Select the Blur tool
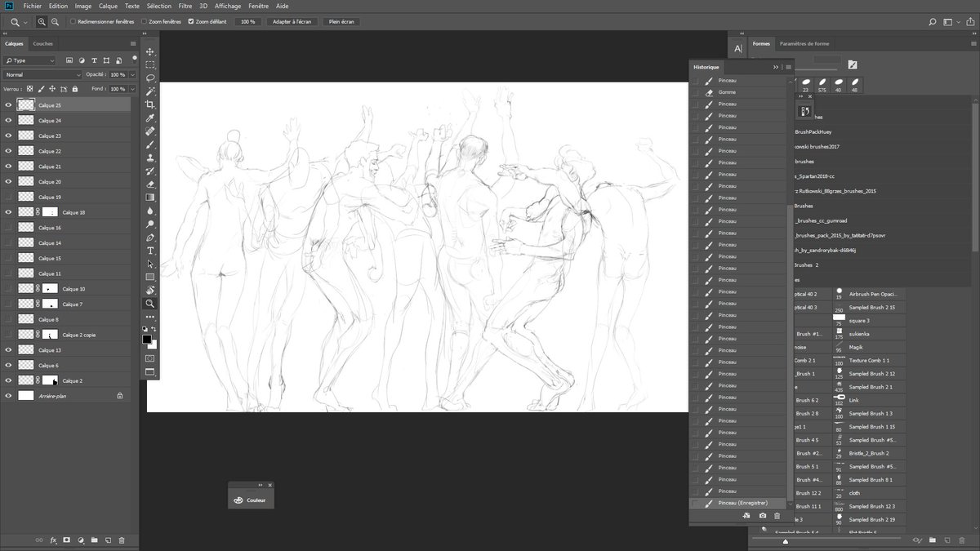The image size is (980, 551). pyautogui.click(x=150, y=211)
